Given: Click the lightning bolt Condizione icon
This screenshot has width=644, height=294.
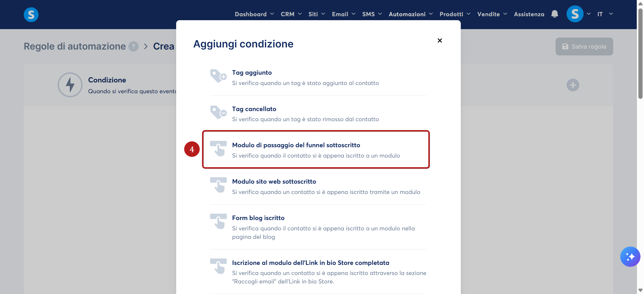Looking at the screenshot, I should [x=70, y=85].
